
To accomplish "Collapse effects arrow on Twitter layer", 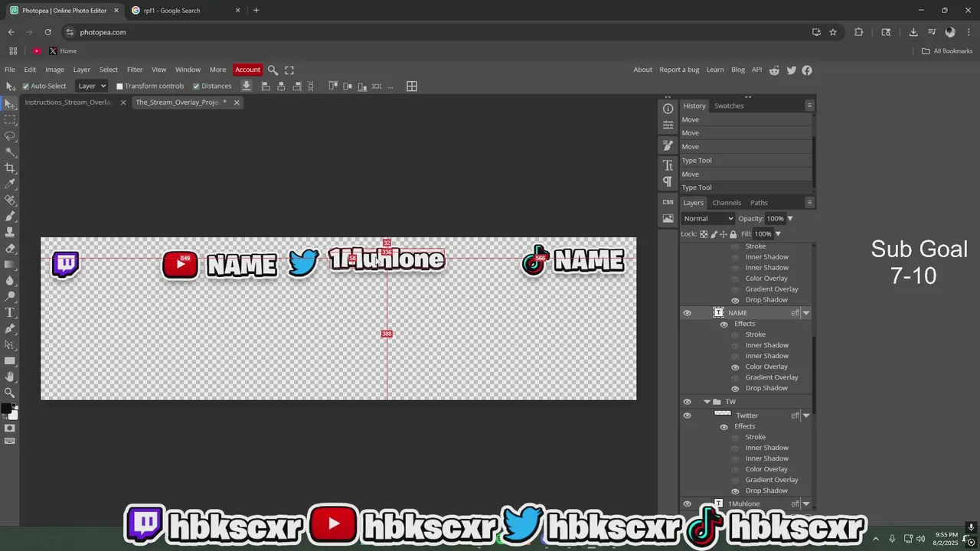I will (806, 416).
